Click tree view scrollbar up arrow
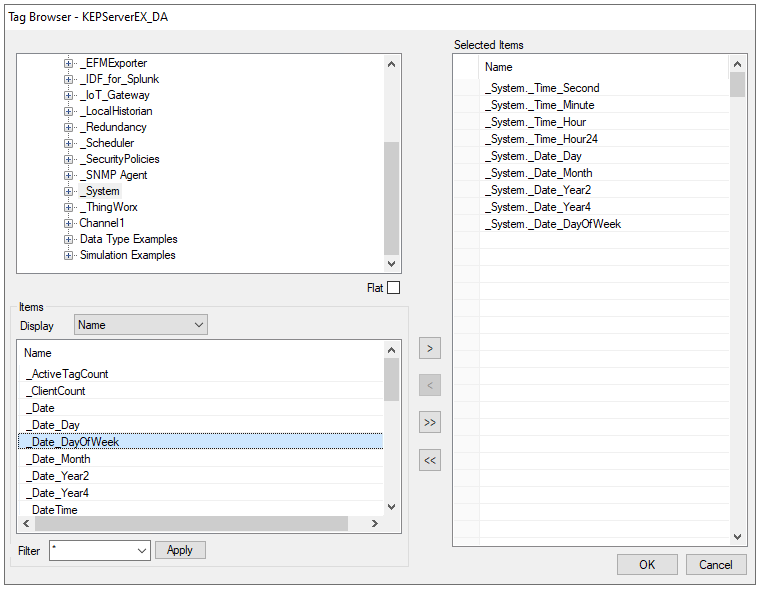Image resolution: width=759 pixels, height=591 pixels. click(x=392, y=64)
